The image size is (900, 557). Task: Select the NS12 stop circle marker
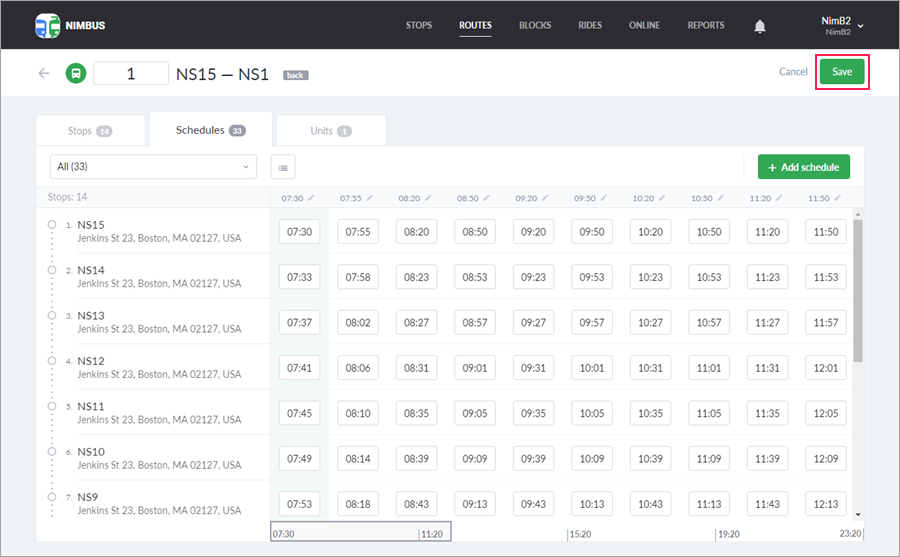pyautogui.click(x=51, y=361)
